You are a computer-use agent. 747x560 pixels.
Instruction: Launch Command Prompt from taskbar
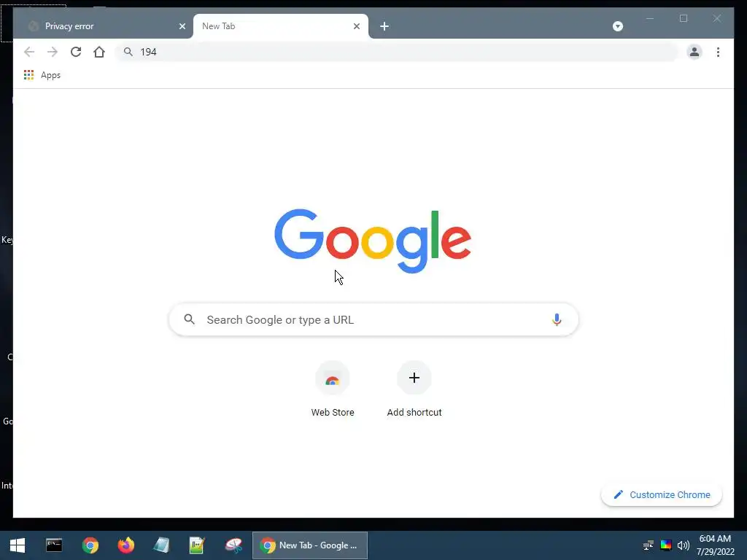pyautogui.click(x=54, y=545)
